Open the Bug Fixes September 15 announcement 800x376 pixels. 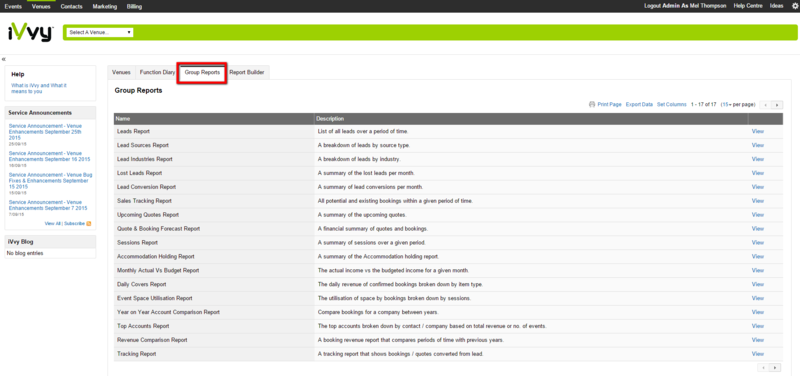tap(50, 181)
